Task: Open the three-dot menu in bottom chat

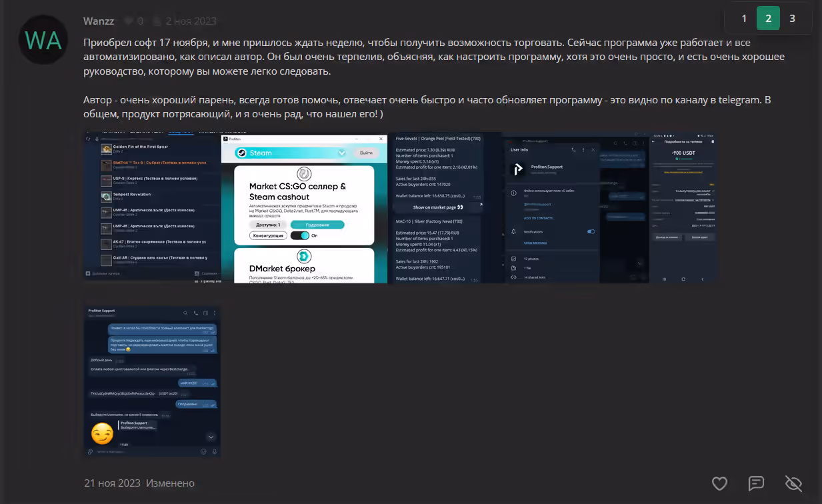Action: [214, 313]
